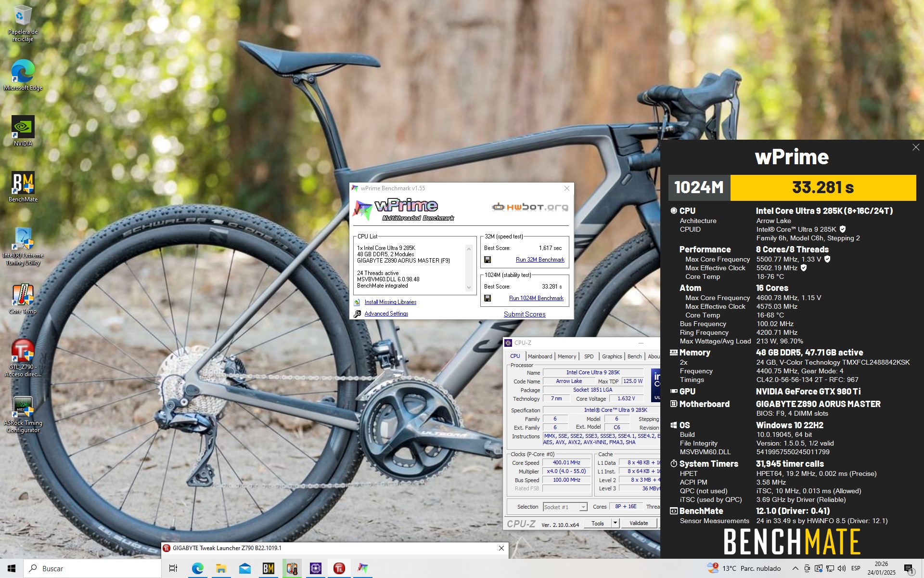Click the Intel Core Ultra 9 285K name field in CPU-Z
The image size is (924, 578).
pyautogui.click(x=593, y=372)
